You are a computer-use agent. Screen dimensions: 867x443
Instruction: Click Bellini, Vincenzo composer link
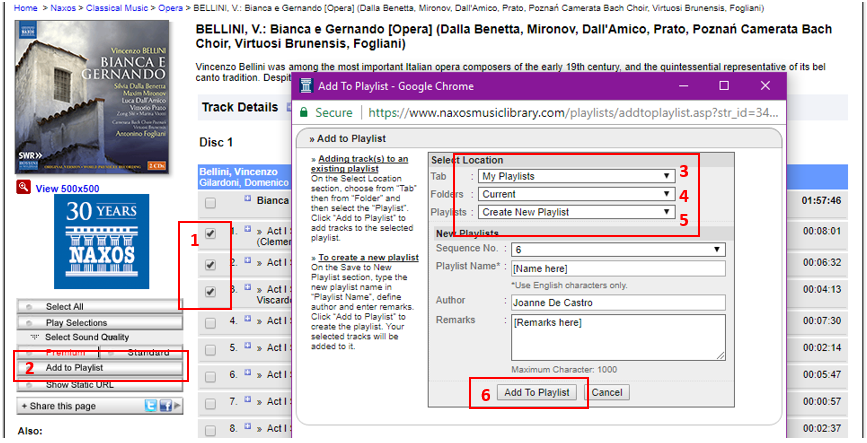click(x=238, y=172)
